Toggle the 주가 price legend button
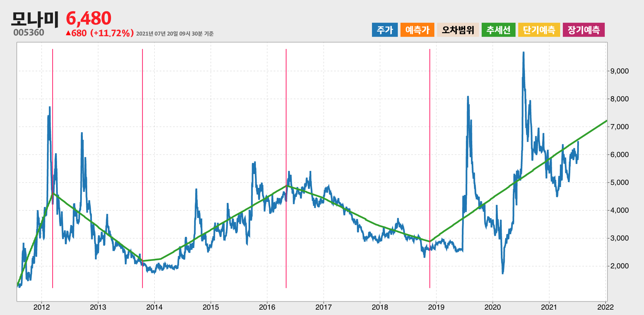Image resolution: width=644 pixels, height=315 pixels. (385, 30)
